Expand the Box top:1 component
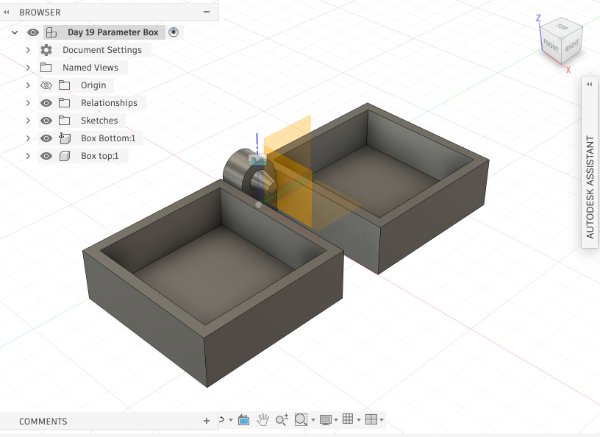Screen dimensions: 600x437 pyautogui.click(x=28, y=156)
